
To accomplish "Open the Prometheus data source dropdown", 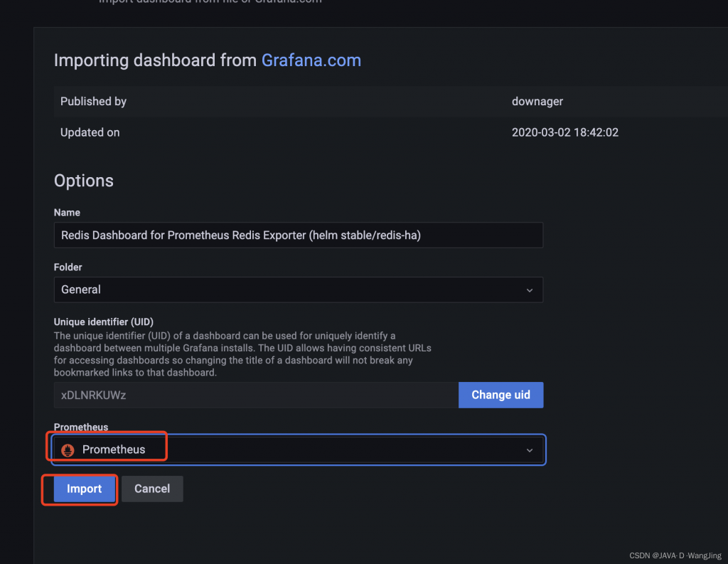I will pyautogui.click(x=299, y=449).
